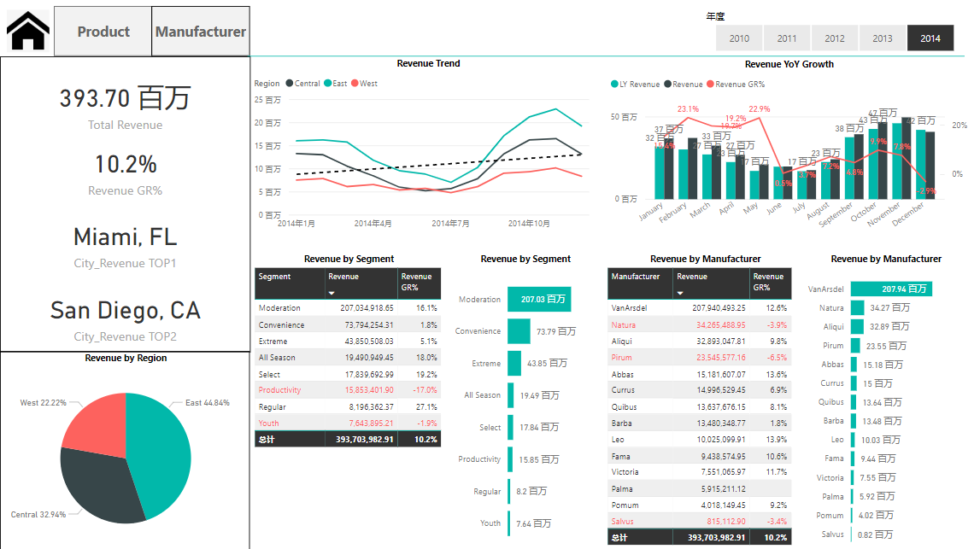Click the East legend dot in Revenue Trend
The image size is (980, 549).
point(327,83)
